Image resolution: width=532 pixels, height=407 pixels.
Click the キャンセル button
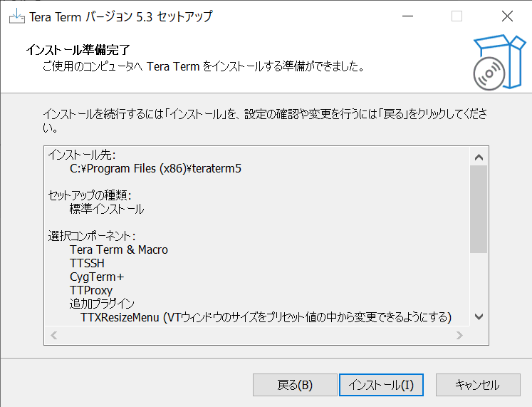(x=478, y=385)
